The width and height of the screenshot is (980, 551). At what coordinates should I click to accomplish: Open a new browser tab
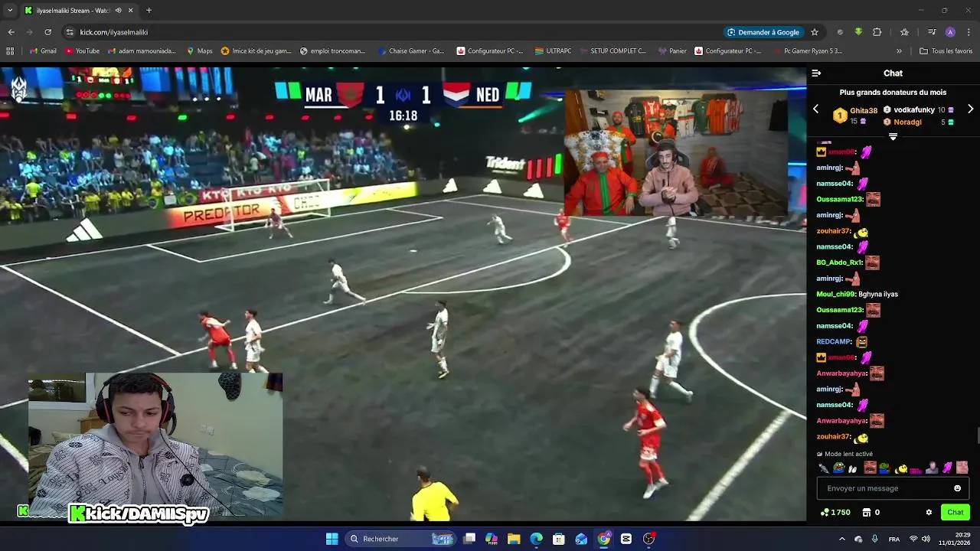point(149,11)
